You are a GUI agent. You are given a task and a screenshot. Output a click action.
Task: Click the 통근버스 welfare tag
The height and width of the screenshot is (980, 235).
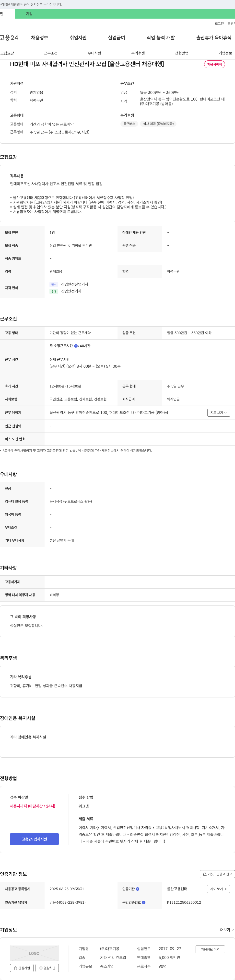(129, 124)
